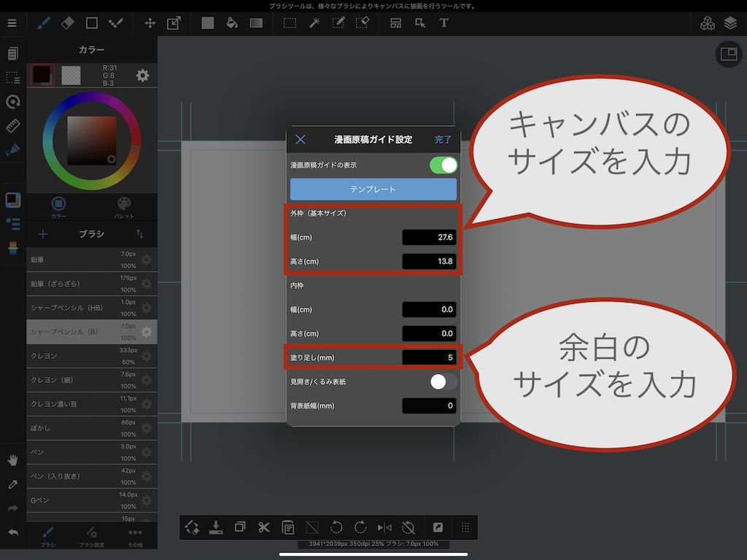This screenshot has width=747, height=560.
Task: Select the Move tool
Action: [150, 23]
